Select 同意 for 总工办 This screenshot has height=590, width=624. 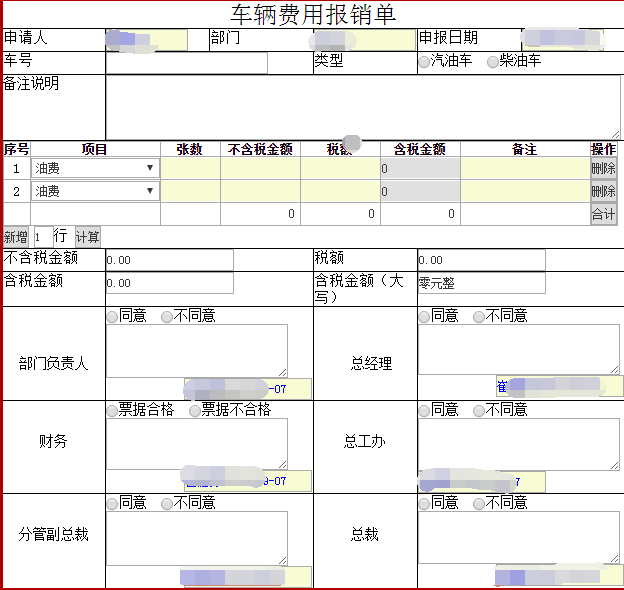point(424,410)
